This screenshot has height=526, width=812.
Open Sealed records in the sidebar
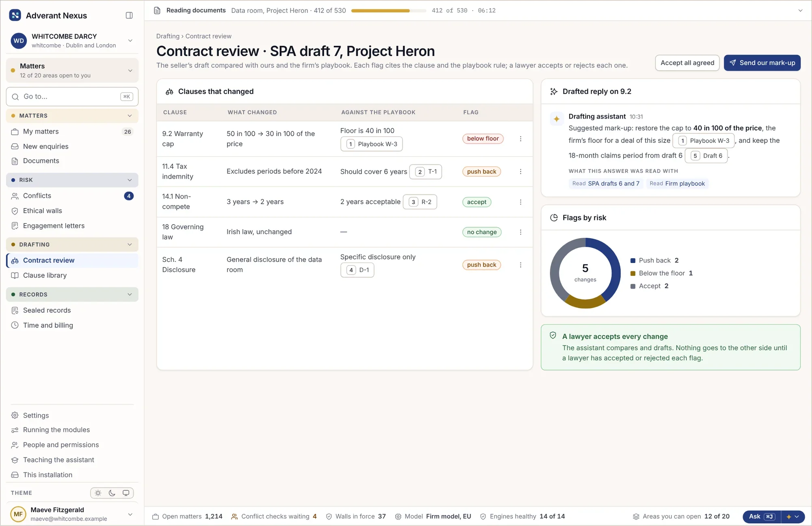[x=72, y=310]
